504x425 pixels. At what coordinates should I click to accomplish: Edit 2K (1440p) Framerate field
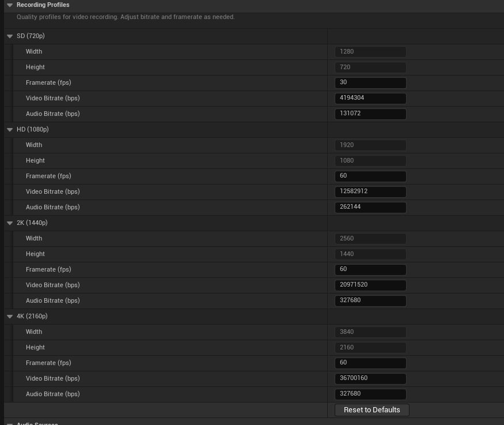370,269
